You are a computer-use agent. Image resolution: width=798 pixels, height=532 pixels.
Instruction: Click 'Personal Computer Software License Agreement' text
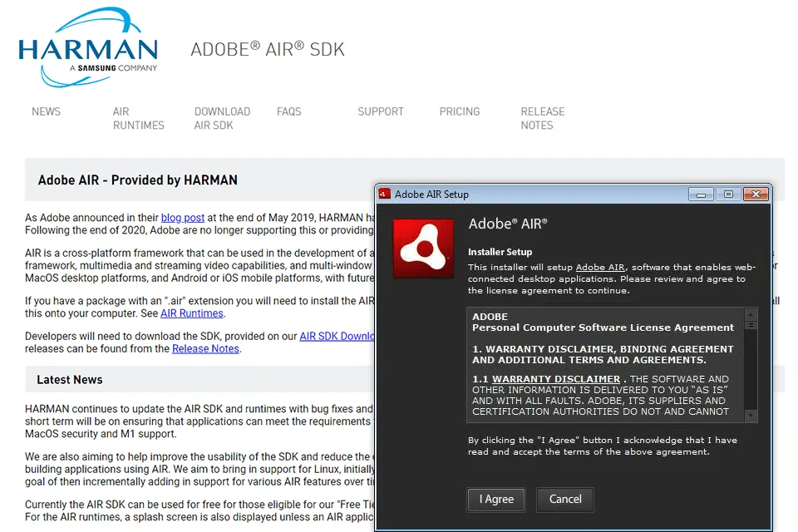pos(603,328)
